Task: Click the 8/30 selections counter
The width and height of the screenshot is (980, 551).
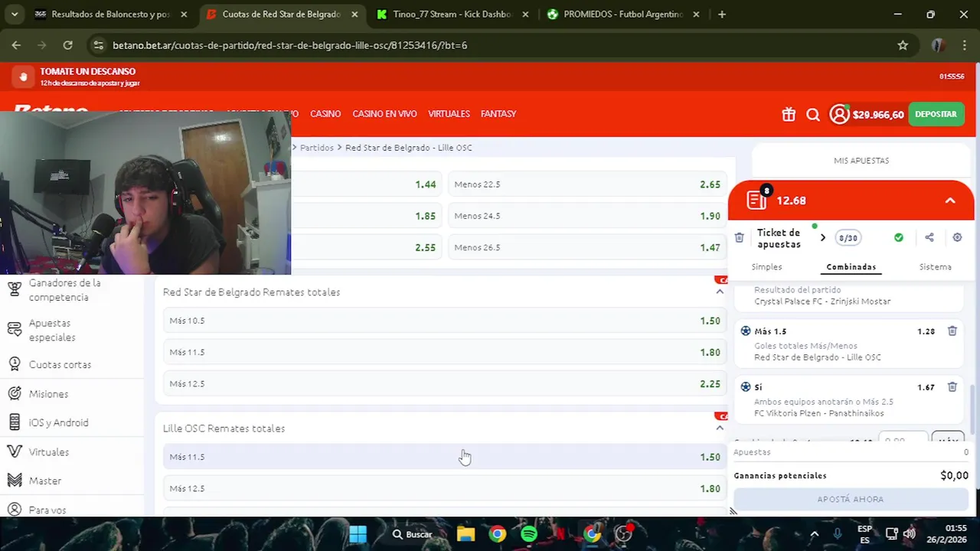Action: coord(848,238)
